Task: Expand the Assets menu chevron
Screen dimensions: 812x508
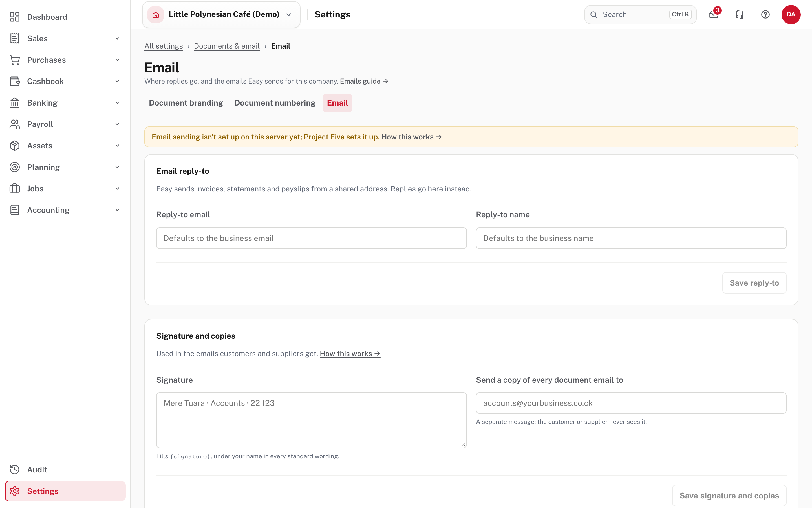Action: [x=117, y=146]
